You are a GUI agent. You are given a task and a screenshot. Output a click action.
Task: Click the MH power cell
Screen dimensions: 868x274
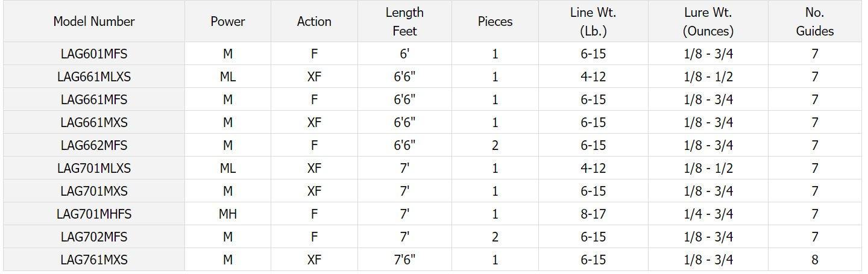228,214
